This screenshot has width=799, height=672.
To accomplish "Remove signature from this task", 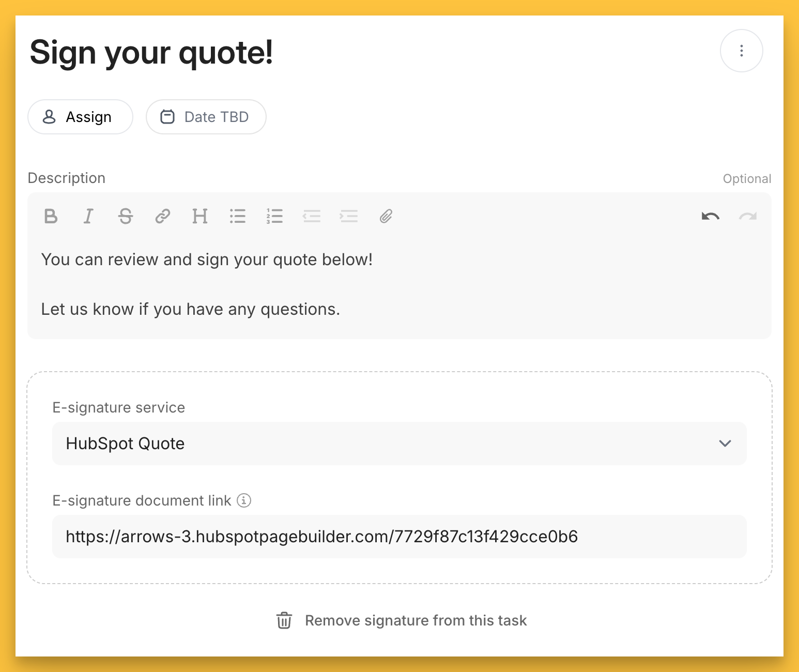I will tap(402, 620).
